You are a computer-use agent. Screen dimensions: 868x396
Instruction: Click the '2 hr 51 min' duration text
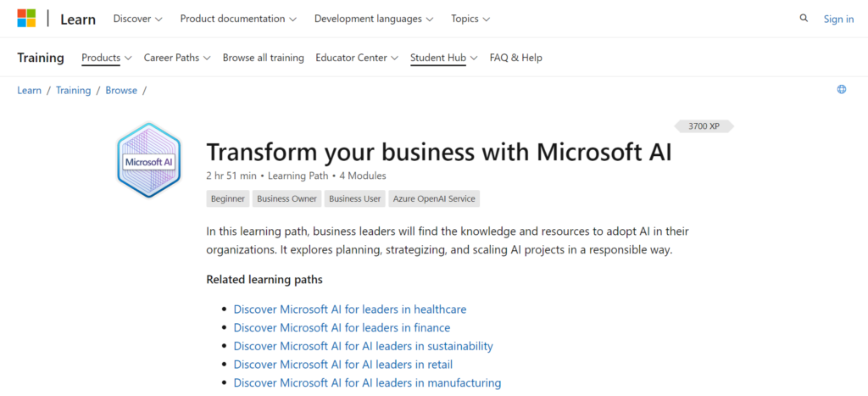(x=231, y=176)
